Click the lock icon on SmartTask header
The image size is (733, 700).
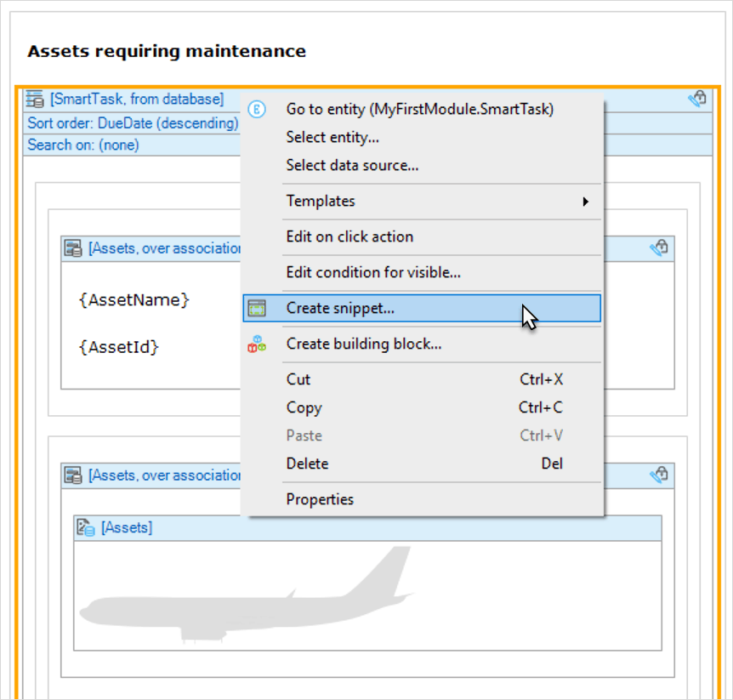tap(697, 100)
